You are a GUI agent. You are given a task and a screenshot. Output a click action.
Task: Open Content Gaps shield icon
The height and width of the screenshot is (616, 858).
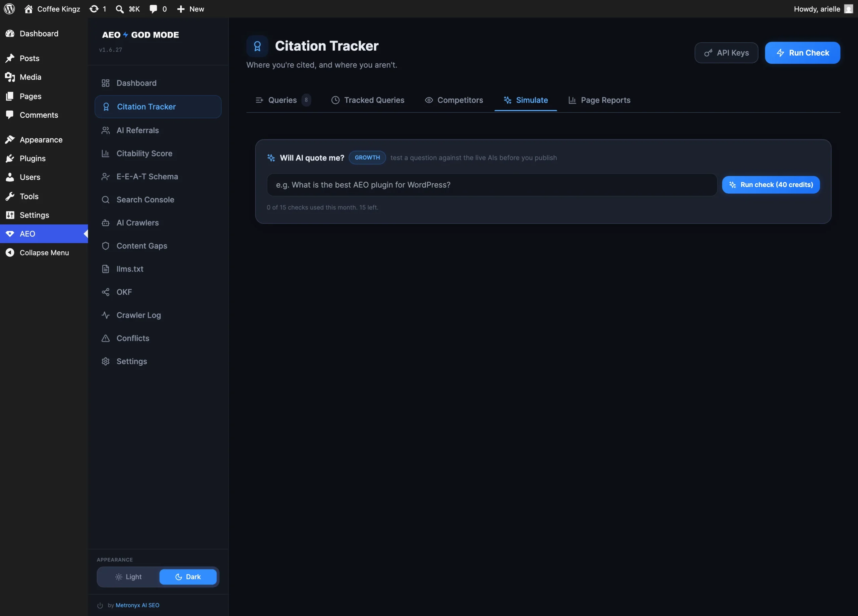tap(106, 246)
